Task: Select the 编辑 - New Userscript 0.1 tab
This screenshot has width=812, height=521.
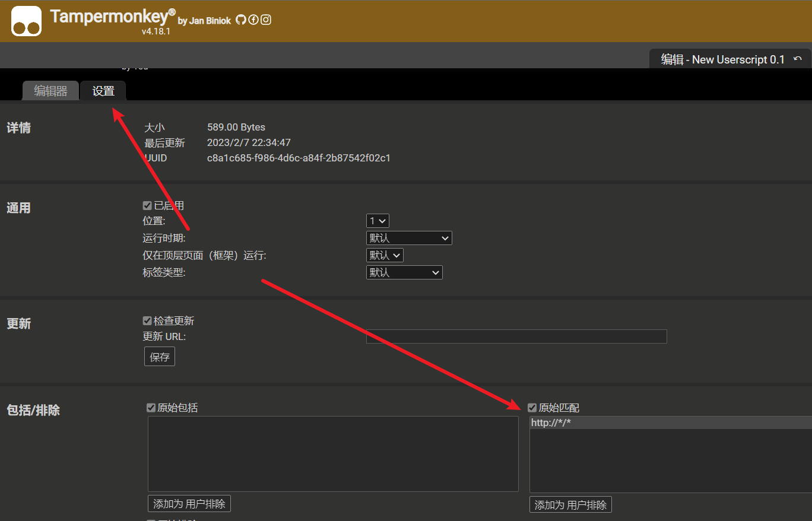Action: tap(722, 59)
